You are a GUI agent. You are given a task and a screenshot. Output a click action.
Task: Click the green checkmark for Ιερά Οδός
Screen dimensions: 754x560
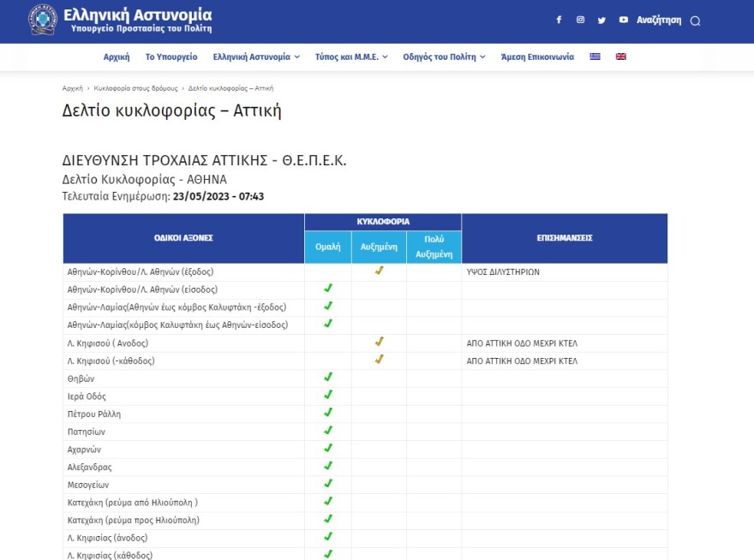326,396
